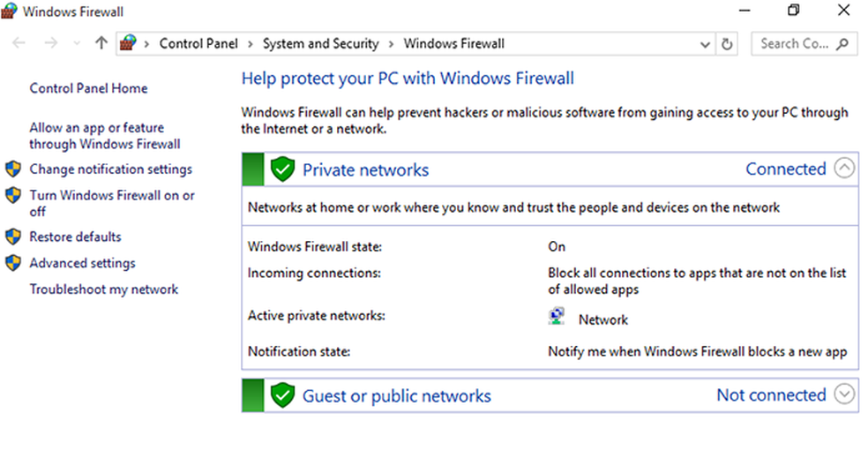Click the address bar Control Panel icon
Viewport: 868px width, 451px height.
[128, 43]
